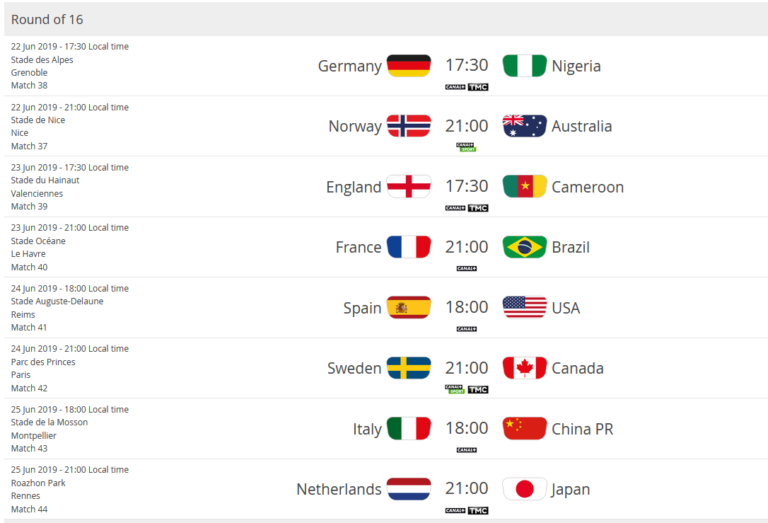Click the Canal+ Sport logo under Norway match
768x523 pixels.
click(x=466, y=147)
